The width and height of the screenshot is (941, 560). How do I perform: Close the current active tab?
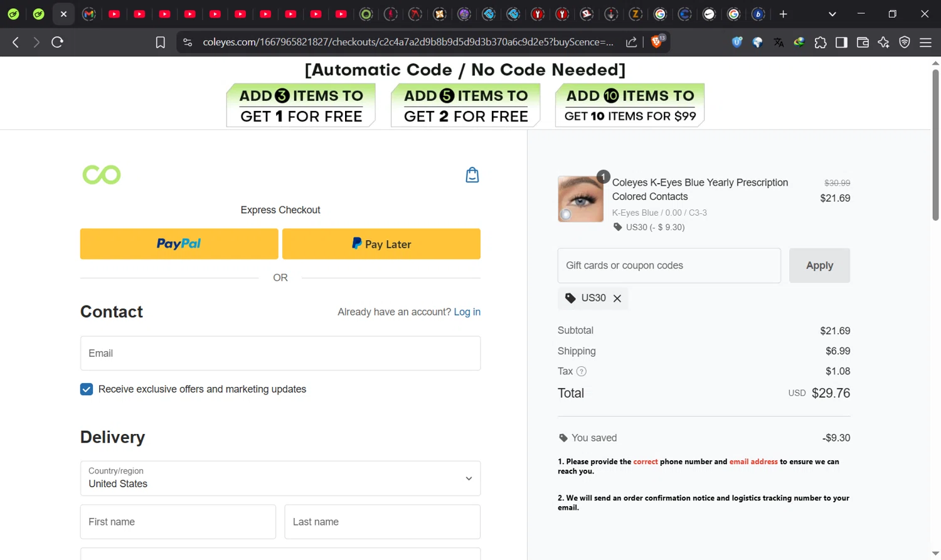pyautogui.click(x=63, y=14)
